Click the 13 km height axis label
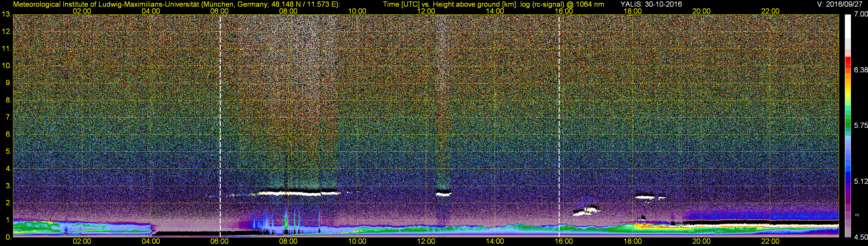This screenshot has width=868, height=246. [6, 14]
